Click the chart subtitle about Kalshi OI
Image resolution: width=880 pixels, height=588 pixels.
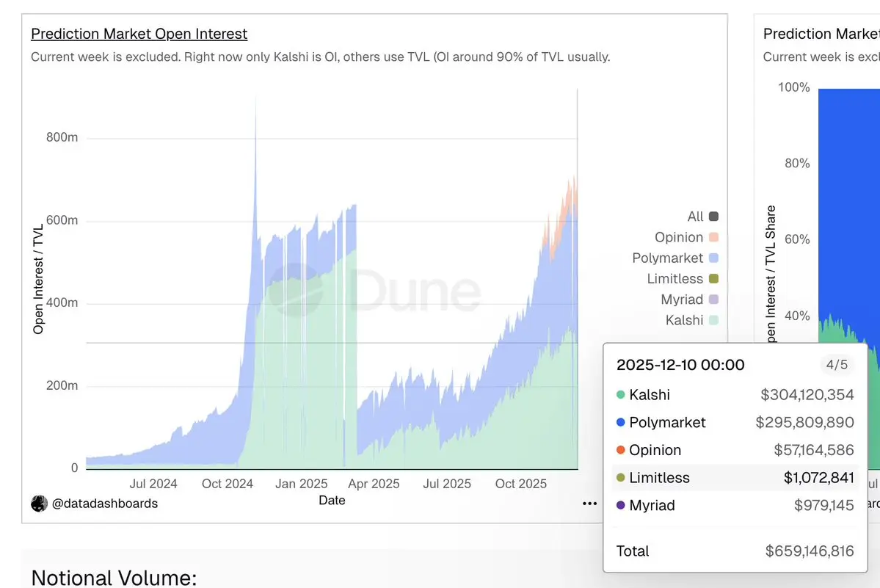pos(321,57)
